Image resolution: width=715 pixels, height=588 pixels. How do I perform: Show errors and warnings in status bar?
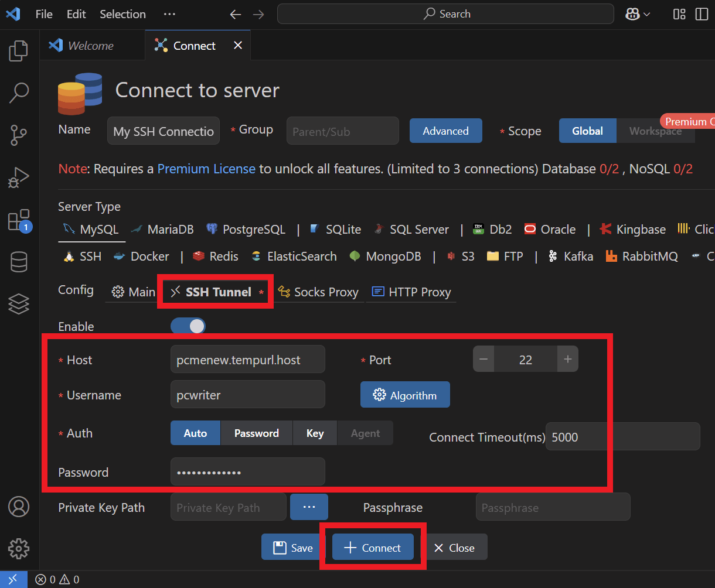[x=57, y=580]
